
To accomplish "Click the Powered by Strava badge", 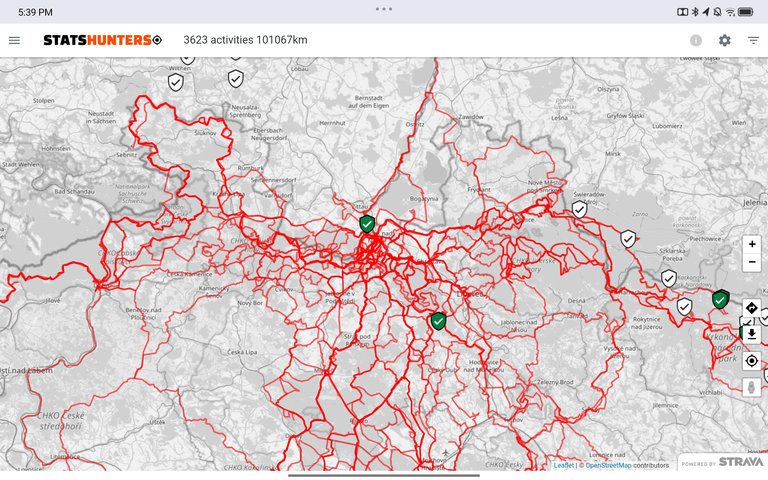I will 722,462.
